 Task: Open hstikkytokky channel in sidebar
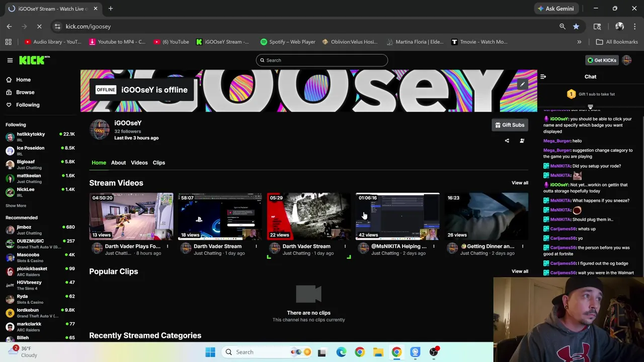(40, 137)
